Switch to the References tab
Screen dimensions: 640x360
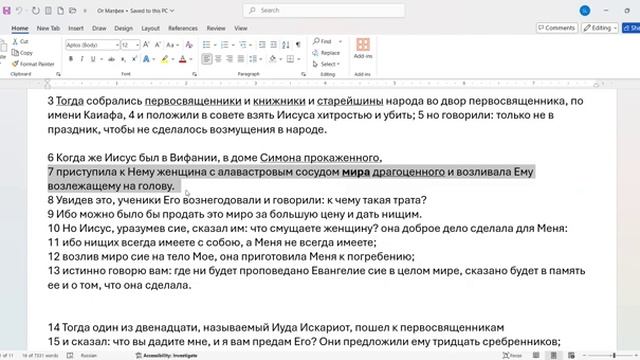[183, 28]
